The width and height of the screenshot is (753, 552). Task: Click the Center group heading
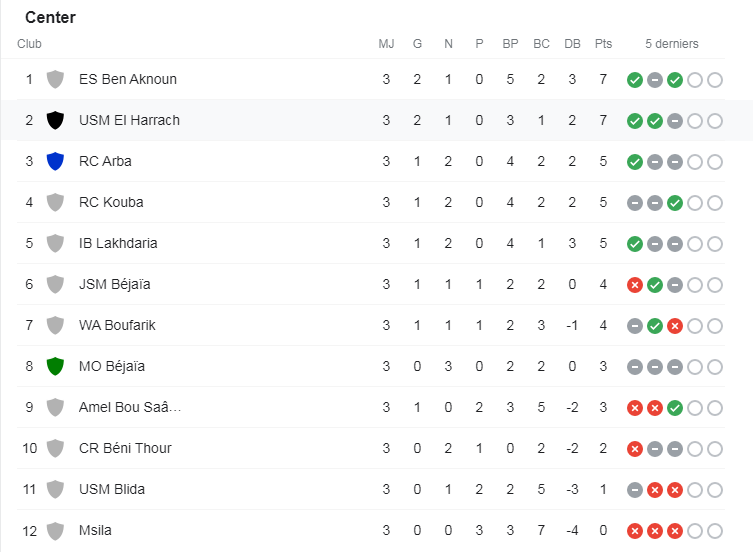click(50, 18)
